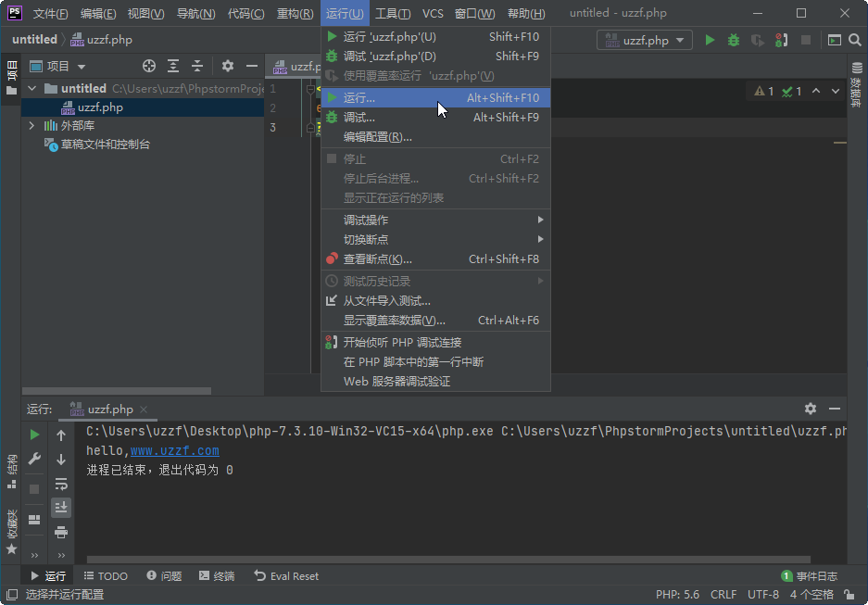The height and width of the screenshot is (605, 868).
Task: Click project panel horizontal scrollbar
Action: coord(117,391)
